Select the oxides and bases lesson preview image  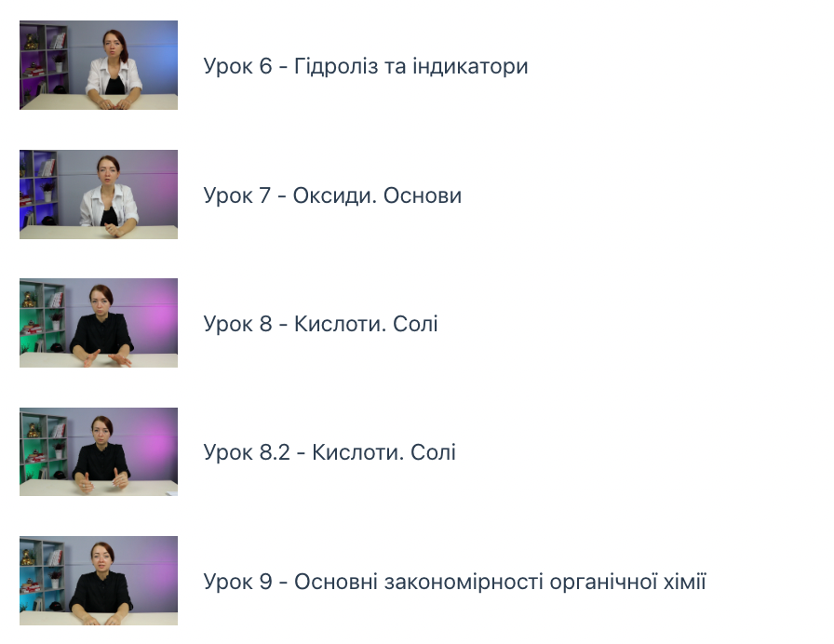pos(99,195)
